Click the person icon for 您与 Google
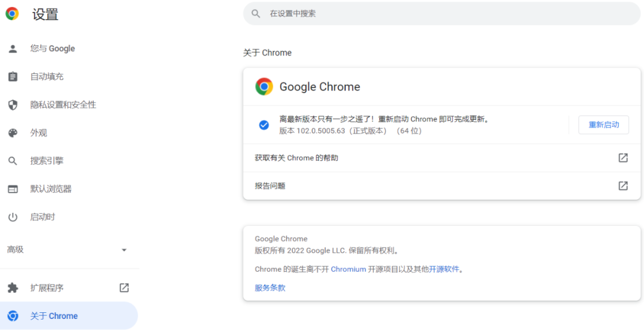 13,49
